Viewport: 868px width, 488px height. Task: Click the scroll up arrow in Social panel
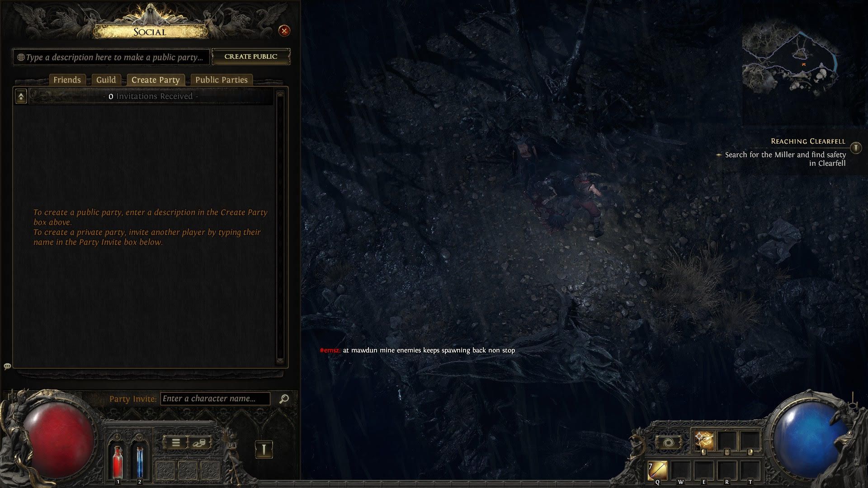tap(21, 95)
